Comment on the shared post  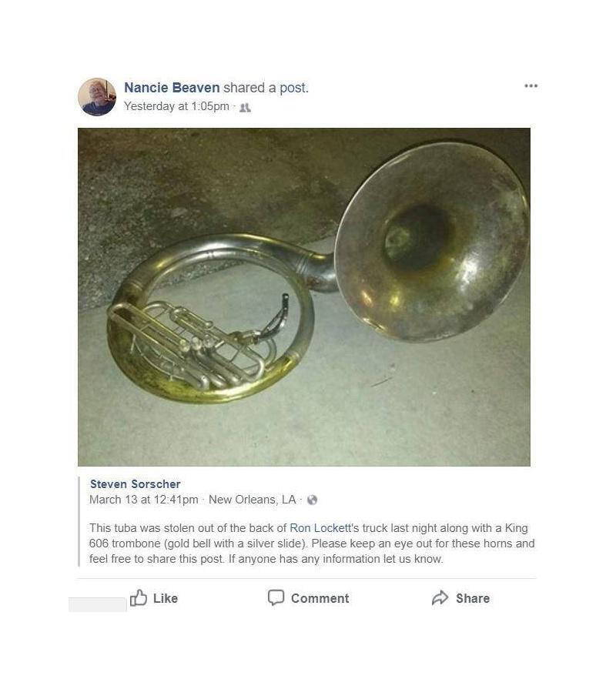320,598
